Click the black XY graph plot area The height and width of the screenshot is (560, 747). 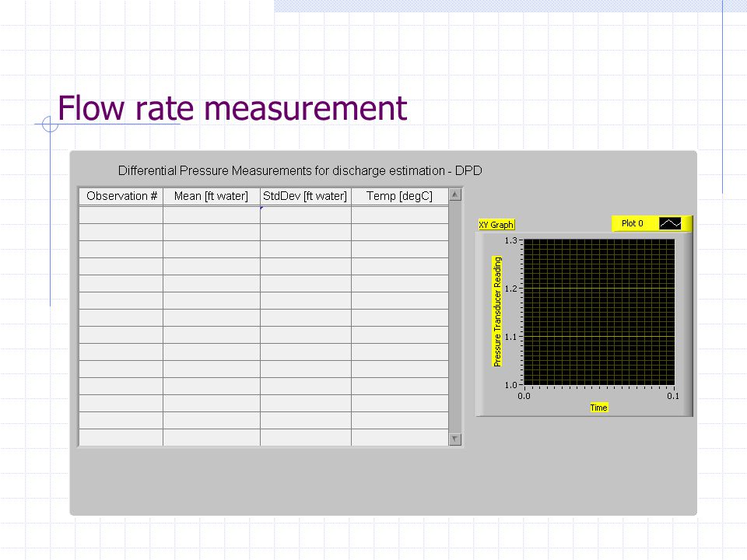click(x=599, y=312)
